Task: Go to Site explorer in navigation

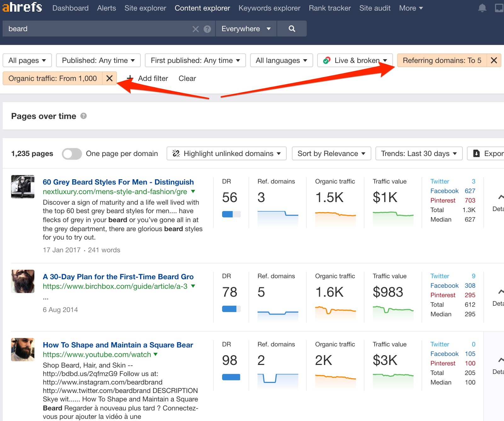Action: click(x=145, y=8)
